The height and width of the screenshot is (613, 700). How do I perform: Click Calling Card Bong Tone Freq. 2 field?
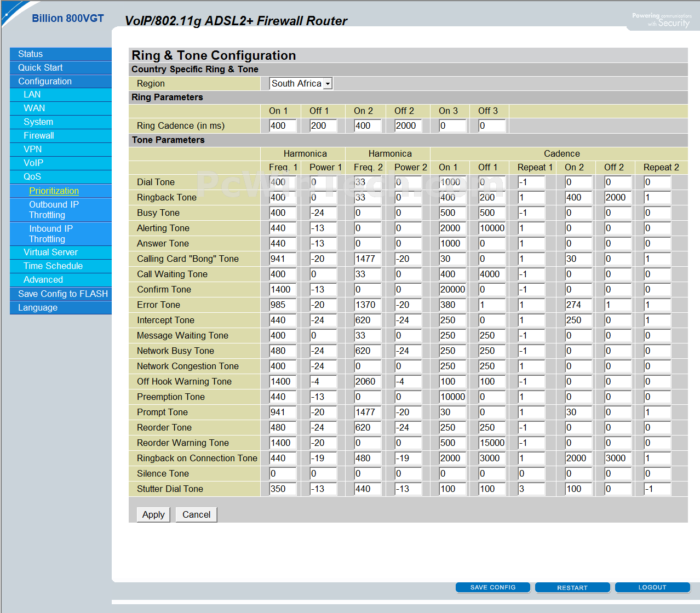click(368, 259)
